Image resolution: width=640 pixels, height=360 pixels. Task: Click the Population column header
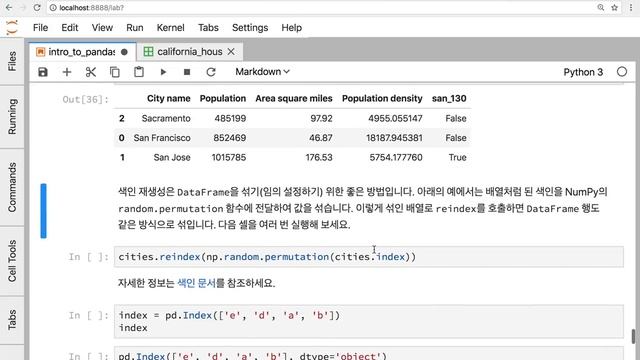[223, 98]
